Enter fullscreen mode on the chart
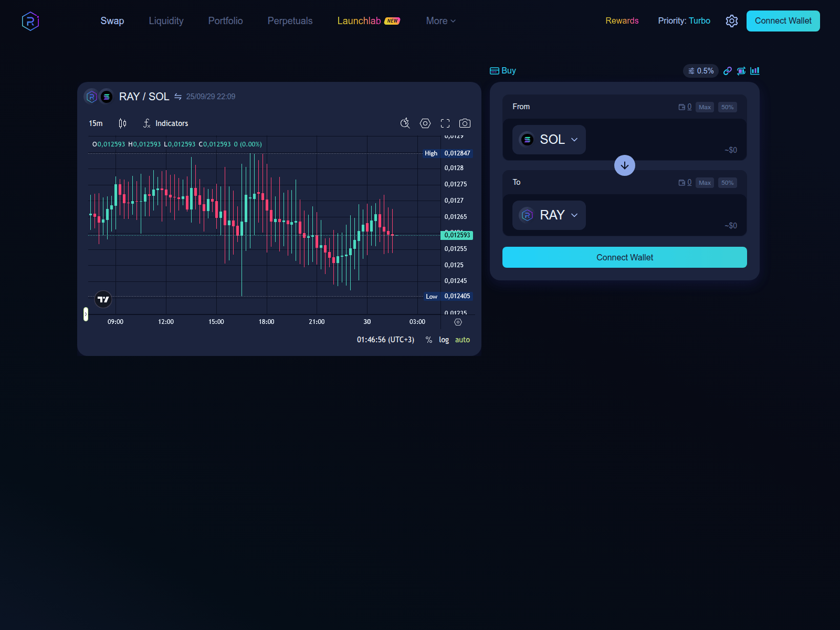Viewport: 840px width, 630px height. 445,123
